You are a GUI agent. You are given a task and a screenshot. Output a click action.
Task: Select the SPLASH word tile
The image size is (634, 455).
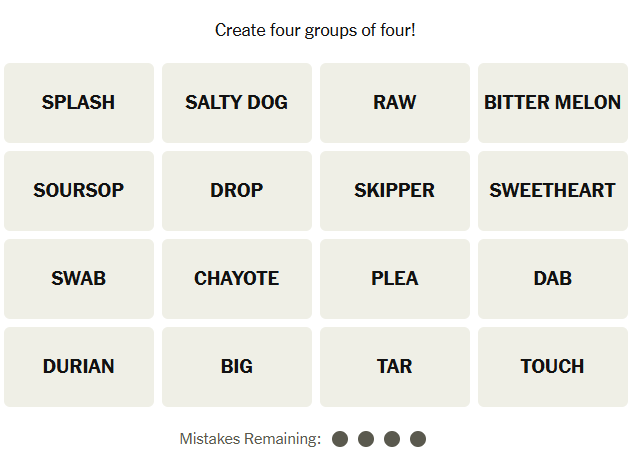tap(79, 103)
